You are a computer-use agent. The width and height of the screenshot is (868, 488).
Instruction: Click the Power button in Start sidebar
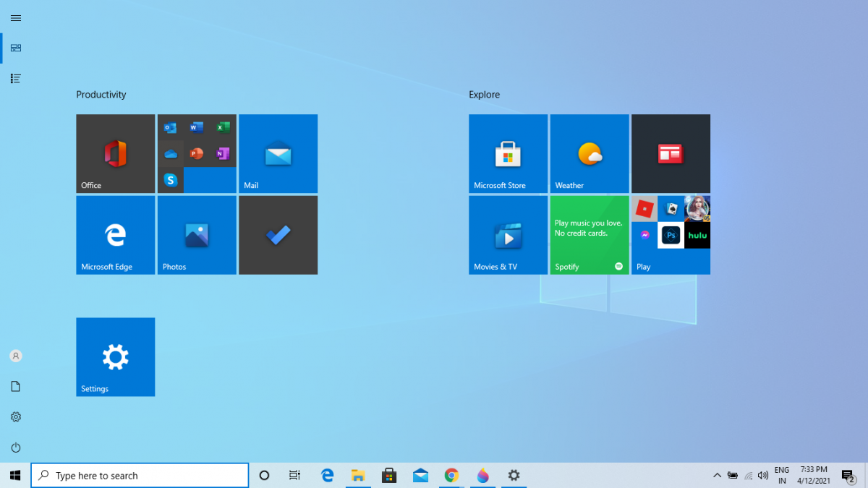click(16, 448)
